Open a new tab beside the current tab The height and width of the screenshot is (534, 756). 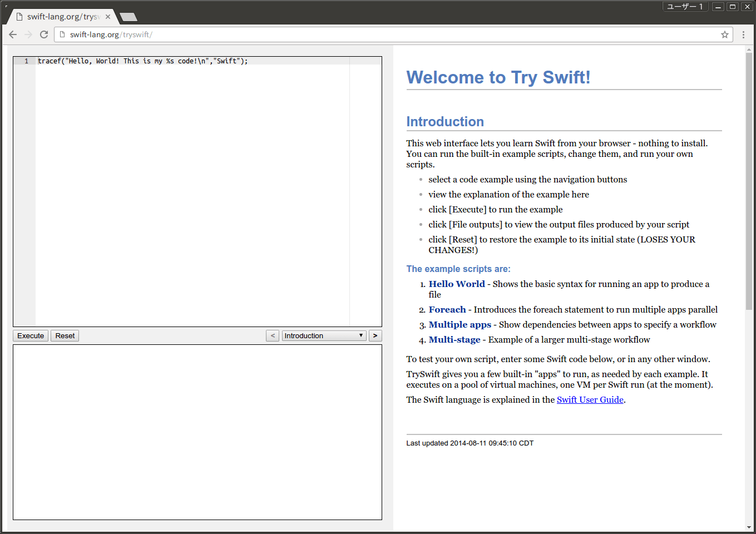tap(128, 17)
